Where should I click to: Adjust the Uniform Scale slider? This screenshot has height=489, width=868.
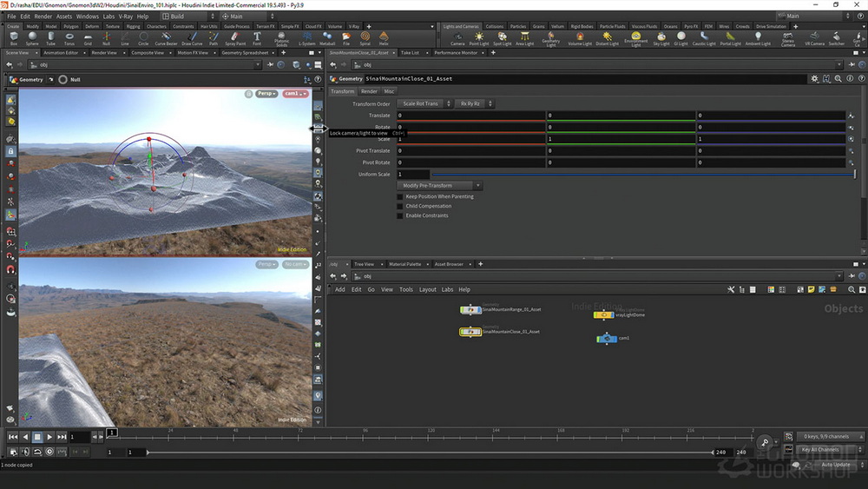pos(643,175)
